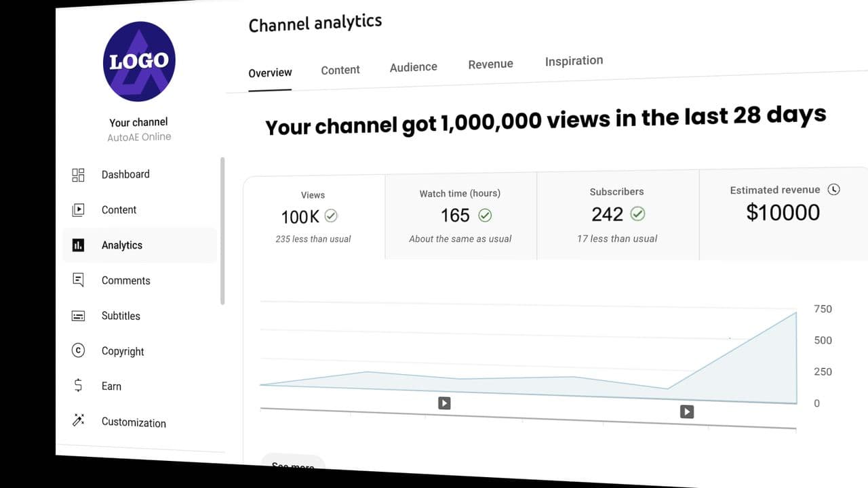Click the 1,000,000 views headline
The image size is (868, 488).
pyautogui.click(x=546, y=120)
